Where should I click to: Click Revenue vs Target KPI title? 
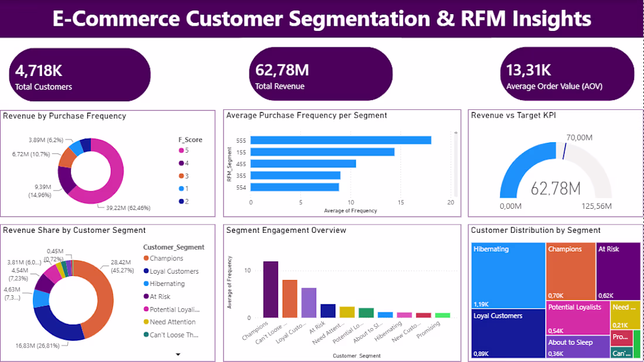(x=513, y=115)
